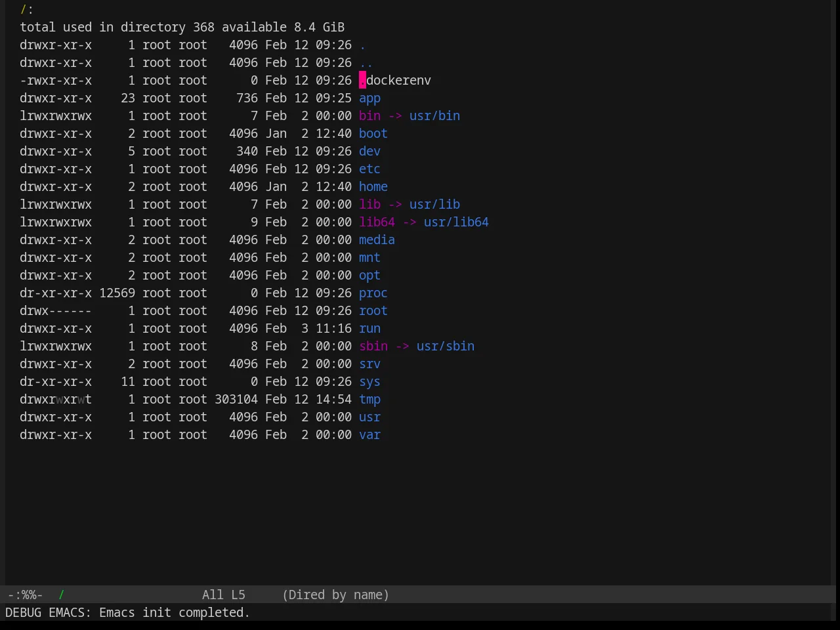Click the '11:16' time of run
The width and height of the screenshot is (840, 630).
pos(333,329)
